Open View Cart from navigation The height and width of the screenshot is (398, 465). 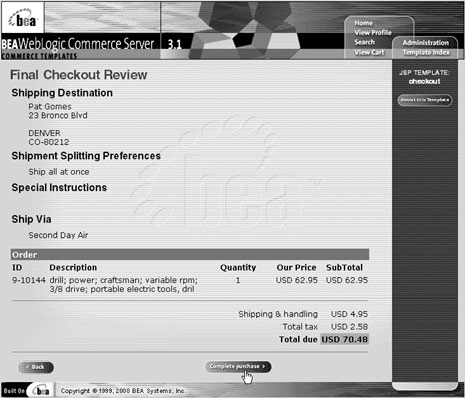(x=369, y=52)
